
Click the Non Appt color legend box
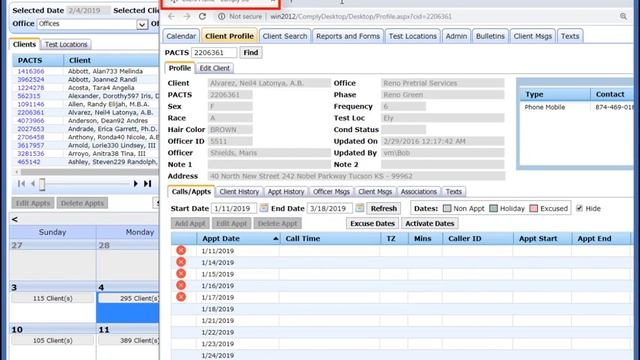(447, 209)
